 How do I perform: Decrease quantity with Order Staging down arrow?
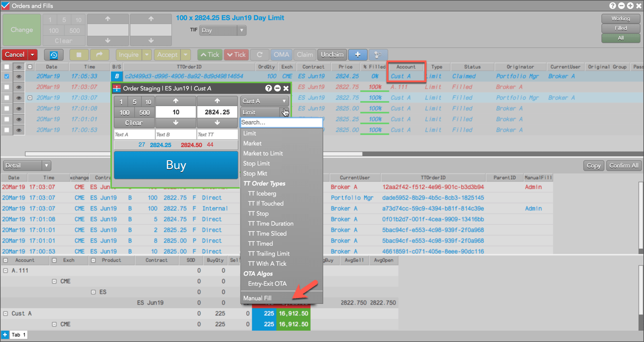176,123
